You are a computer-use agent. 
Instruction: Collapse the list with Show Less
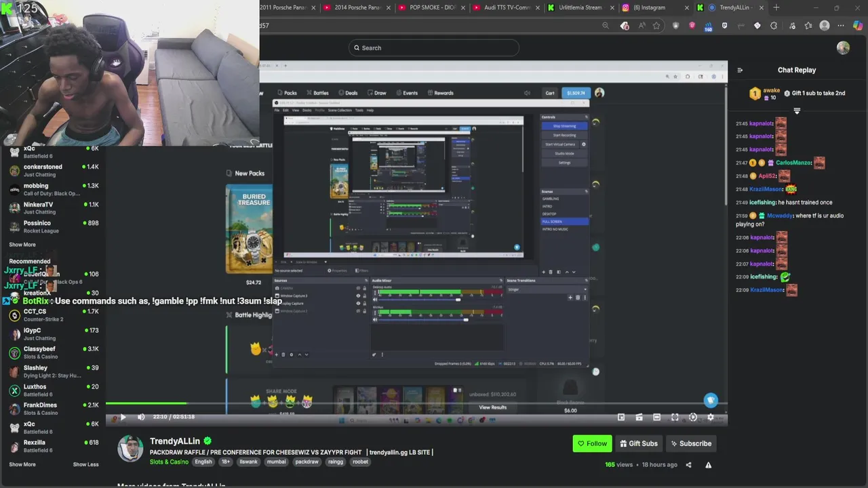tap(85, 464)
